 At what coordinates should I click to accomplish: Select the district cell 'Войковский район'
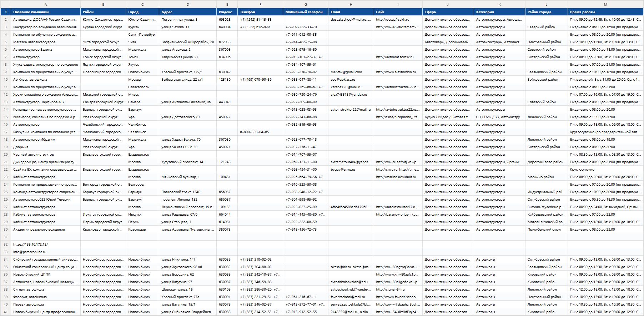(x=547, y=80)
